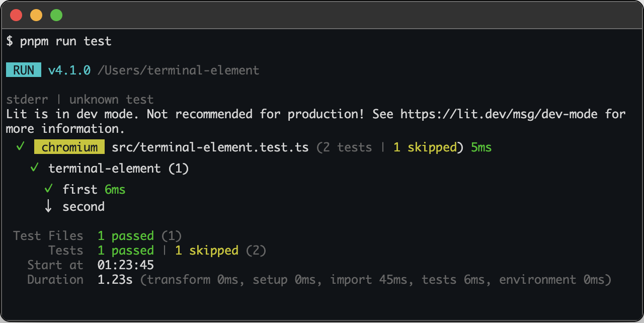Select the chromium browser badge
The image size is (644, 323).
pyautogui.click(x=69, y=147)
